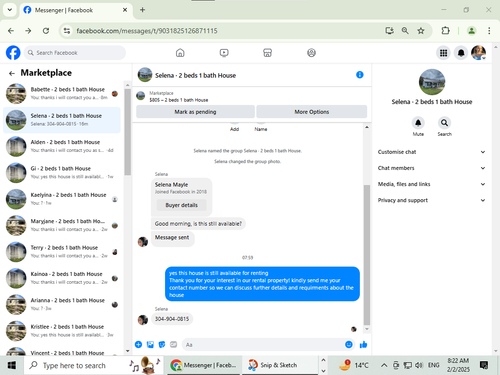Viewport: 500px width, 375px height.
Task: Open Selena's listing photo in right panel
Action: [x=432, y=82]
